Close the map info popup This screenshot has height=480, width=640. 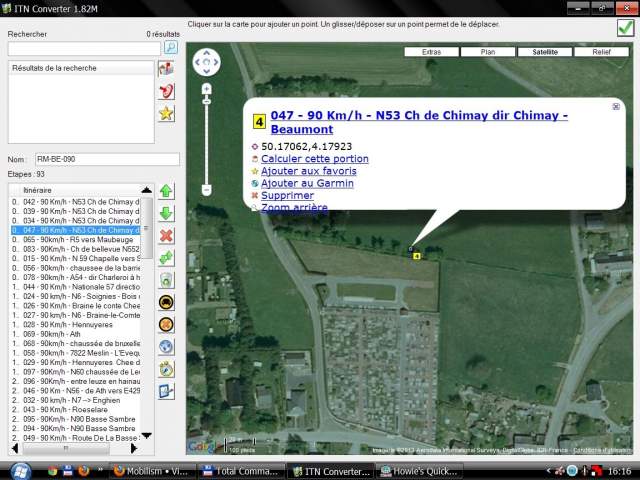[x=616, y=106]
